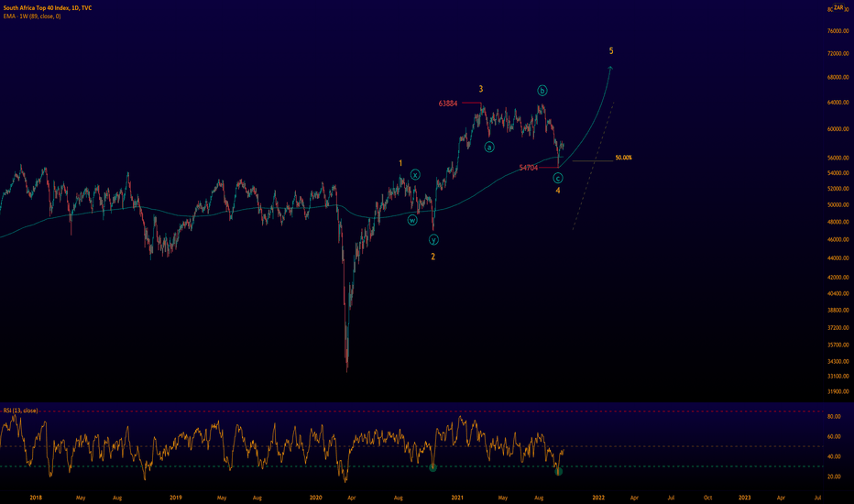The height and width of the screenshot is (504, 854).
Task: Click 31900.00 on the price axis
Action: pyautogui.click(x=838, y=391)
